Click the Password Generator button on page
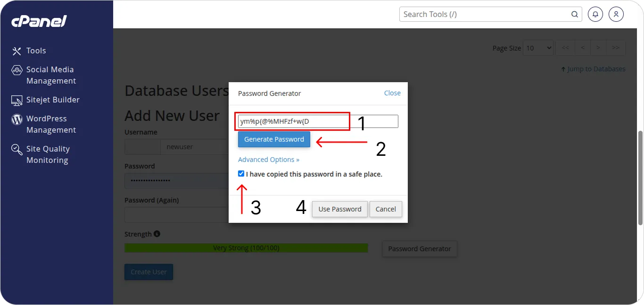This screenshot has width=644, height=305. click(x=420, y=249)
